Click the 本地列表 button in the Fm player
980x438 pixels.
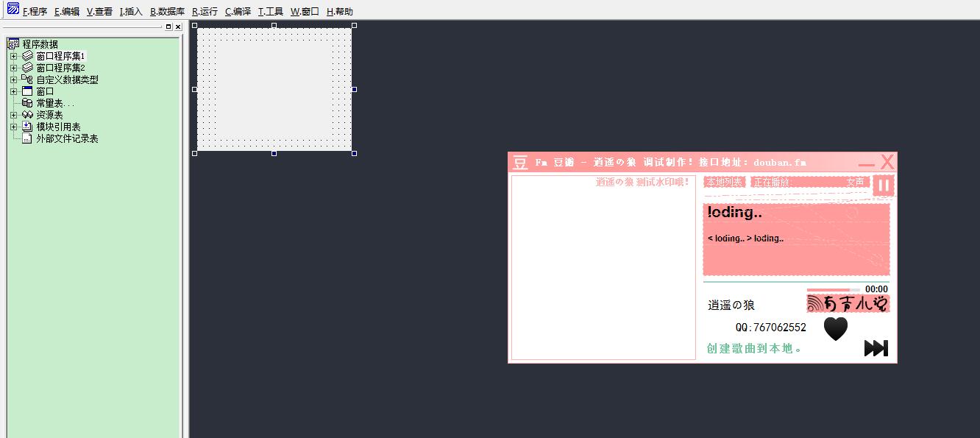pos(725,182)
